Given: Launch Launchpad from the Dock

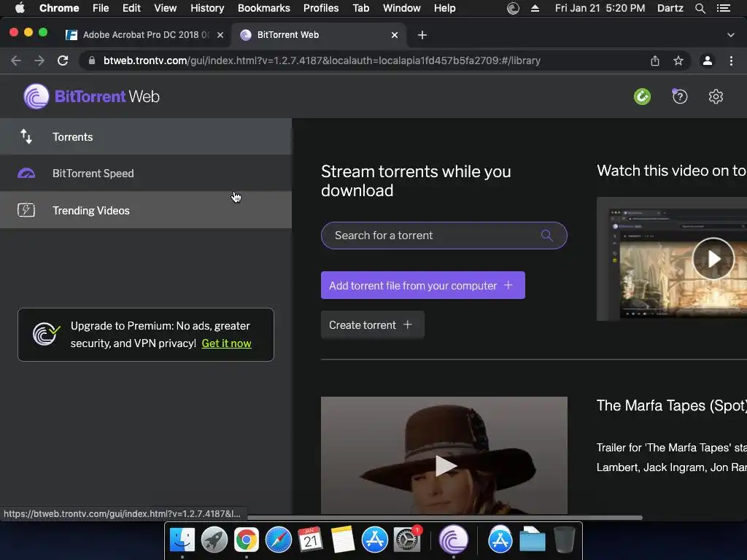Looking at the screenshot, I should [x=214, y=540].
